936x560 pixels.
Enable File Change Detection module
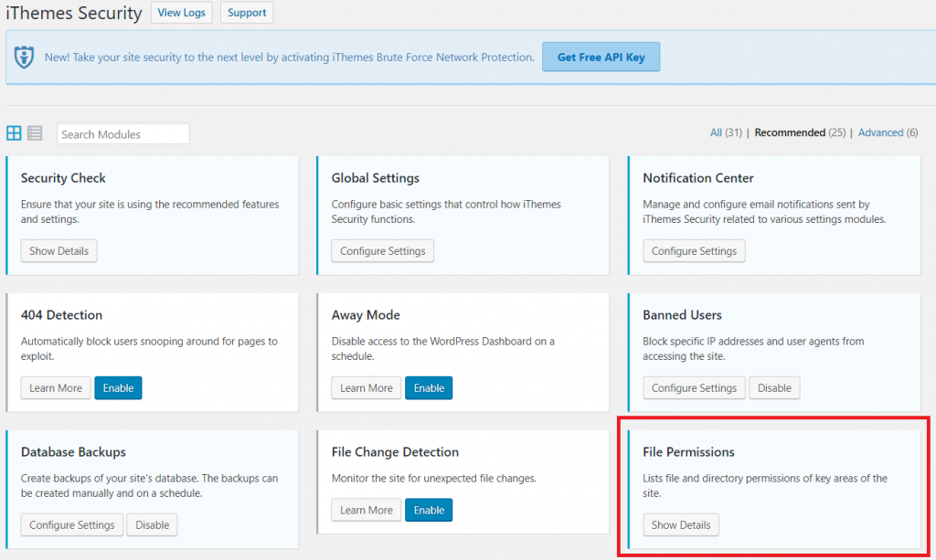tap(430, 510)
